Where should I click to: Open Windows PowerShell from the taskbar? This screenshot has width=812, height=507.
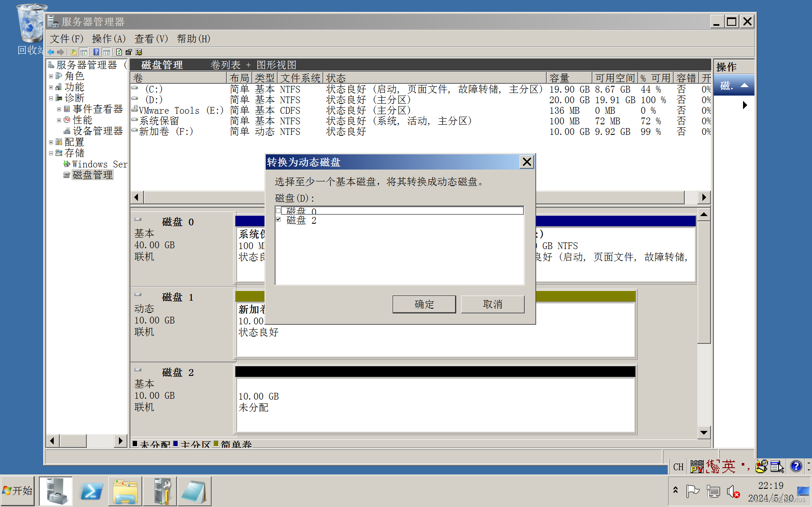click(91, 491)
